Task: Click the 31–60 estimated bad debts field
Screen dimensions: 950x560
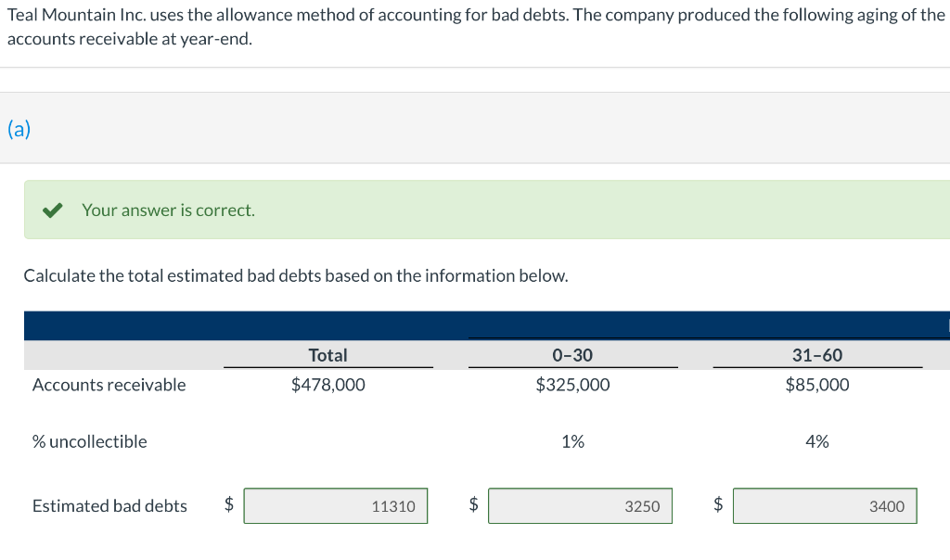Action: pyautogui.click(x=825, y=506)
